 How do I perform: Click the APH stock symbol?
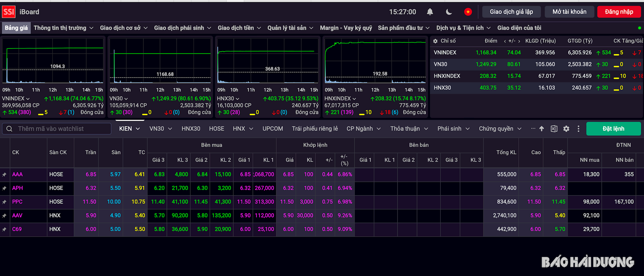point(17,188)
